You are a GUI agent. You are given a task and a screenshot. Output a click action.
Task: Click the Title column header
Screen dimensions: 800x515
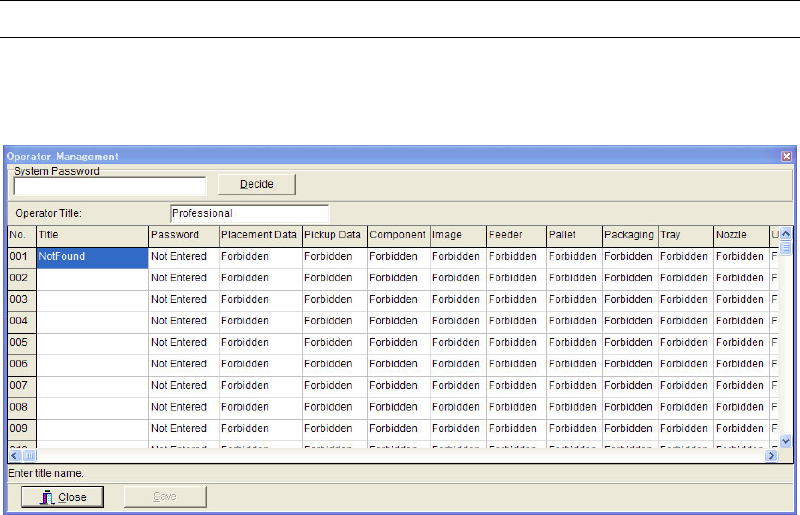click(92, 235)
